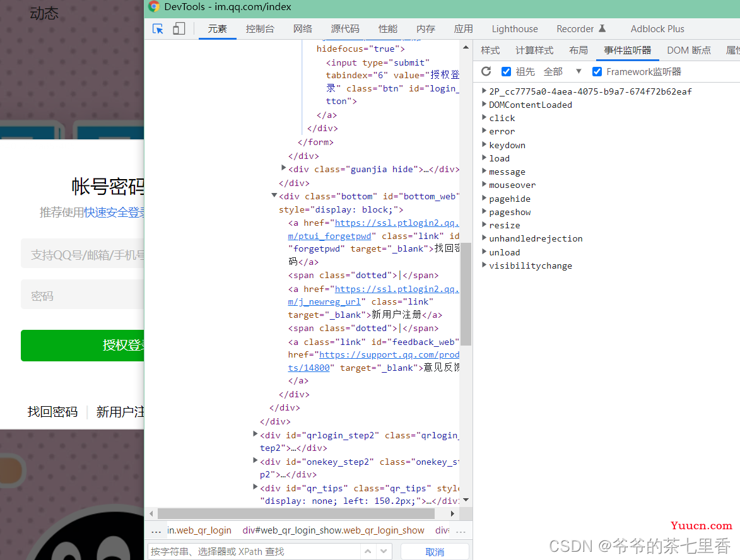740x560 pixels.
Task: Switch to the 布局 sidebar tab
Action: tap(578, 50)
